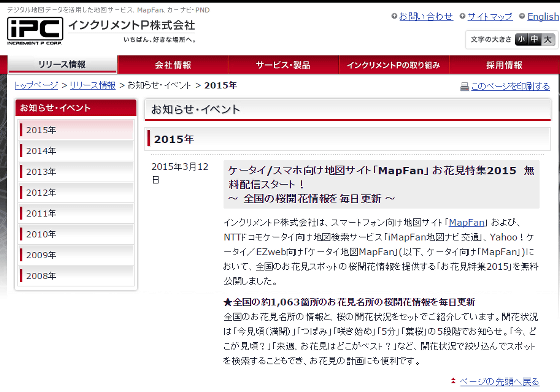
Task: Select 2015年 in the sidebar
Action: click(x=76, y=130)
